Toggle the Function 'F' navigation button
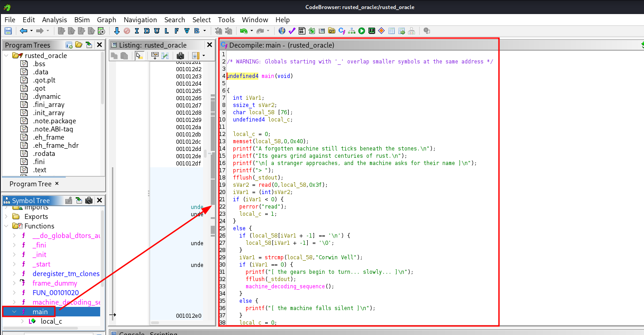644x335 pixels. (176, 31)
